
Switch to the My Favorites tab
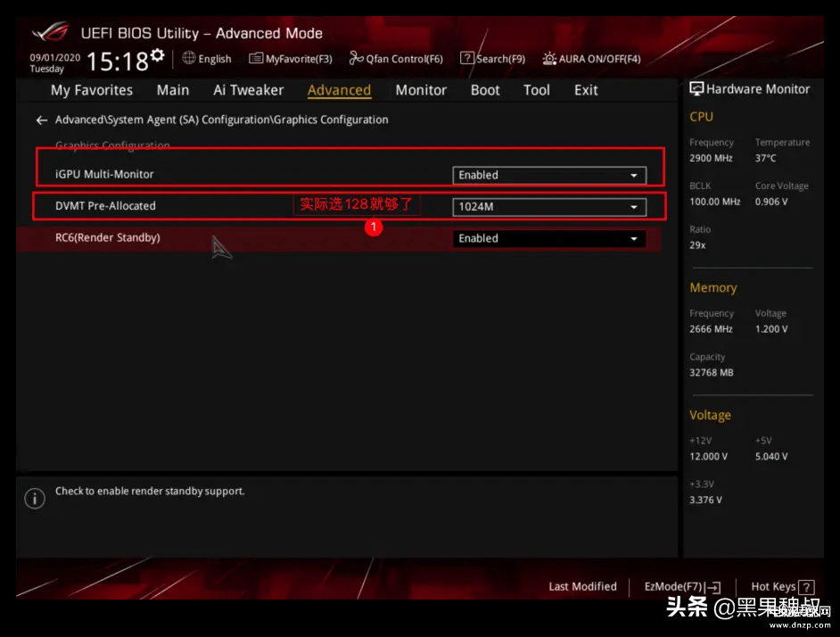coord(92,90)
